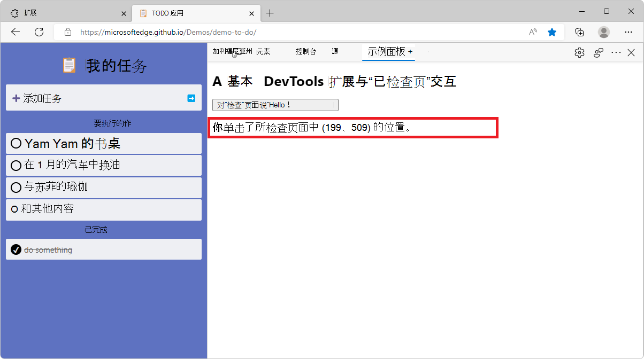
Task: Close the TODO 应用 tab
Action: coord(251,13)
